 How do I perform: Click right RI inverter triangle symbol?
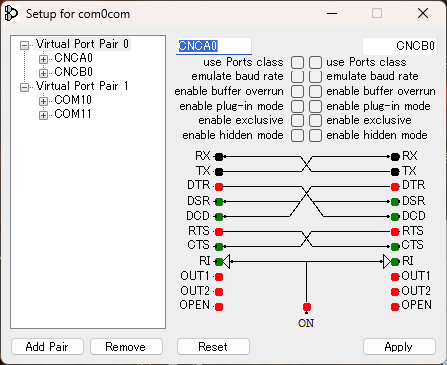coord(387,262)
